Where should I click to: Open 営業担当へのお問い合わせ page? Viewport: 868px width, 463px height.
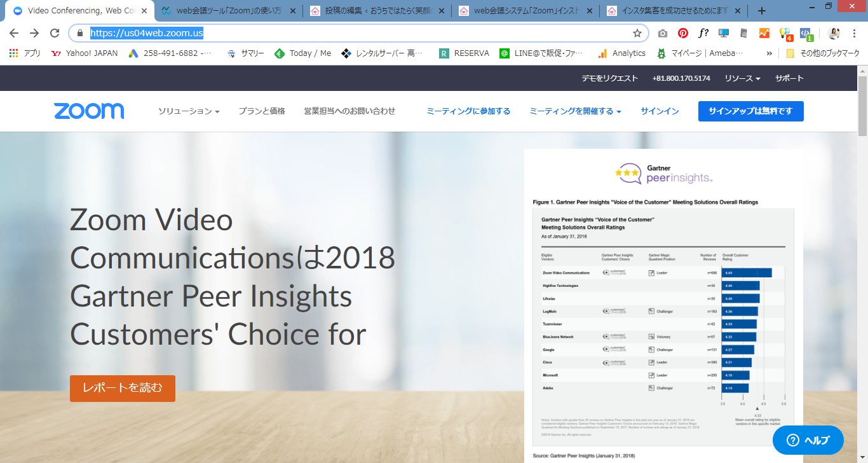(x=349, y=111)
